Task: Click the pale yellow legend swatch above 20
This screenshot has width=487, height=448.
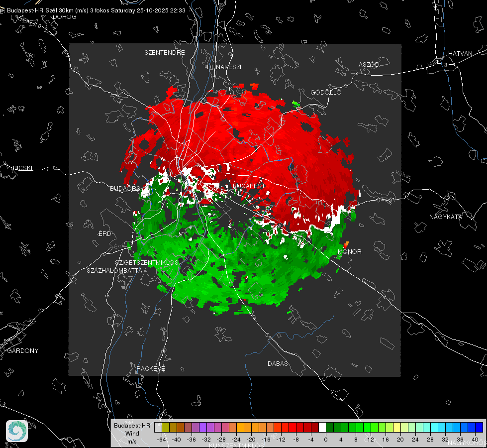Action: point(397,427)
